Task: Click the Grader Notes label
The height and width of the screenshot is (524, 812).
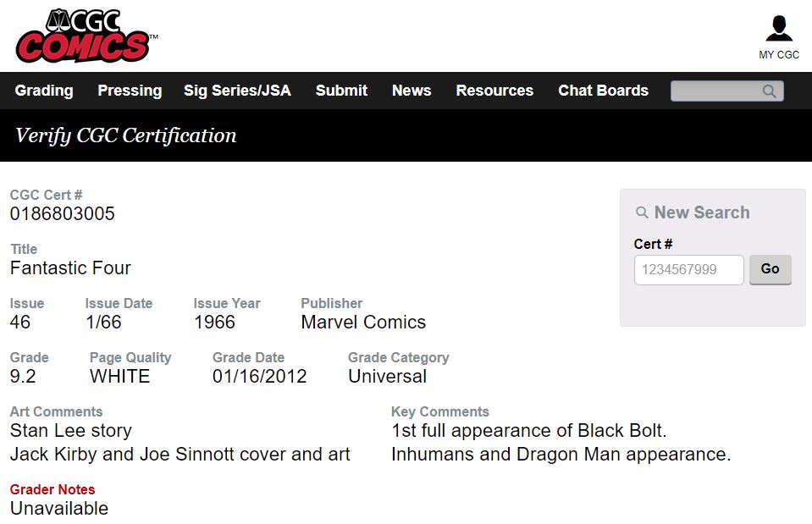Action: [52, 489]
